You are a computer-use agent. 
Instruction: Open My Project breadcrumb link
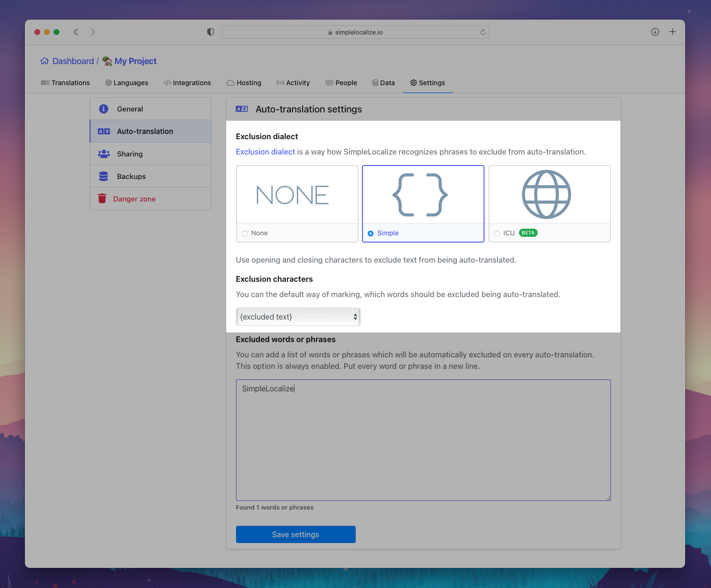135,61
